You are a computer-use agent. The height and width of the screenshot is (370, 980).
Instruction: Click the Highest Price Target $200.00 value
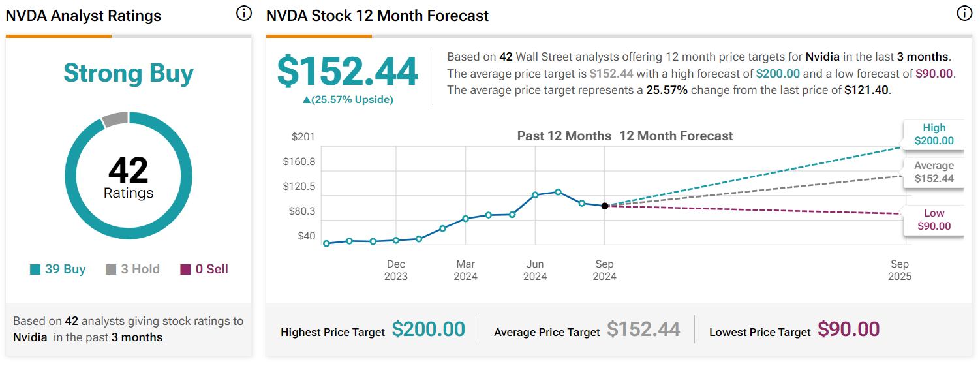pyautogui.click(x=428, y=330)
